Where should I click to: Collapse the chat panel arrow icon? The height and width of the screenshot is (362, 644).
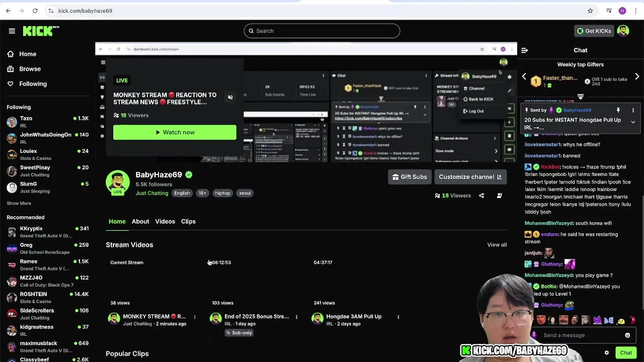(524, 50)
